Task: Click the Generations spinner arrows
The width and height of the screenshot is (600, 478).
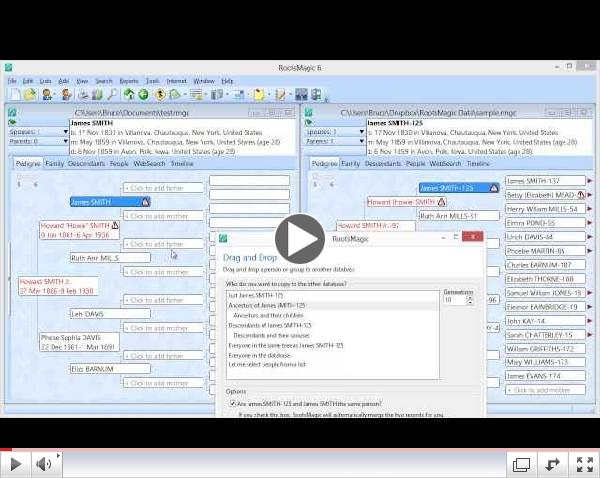Action: point(470,300)
